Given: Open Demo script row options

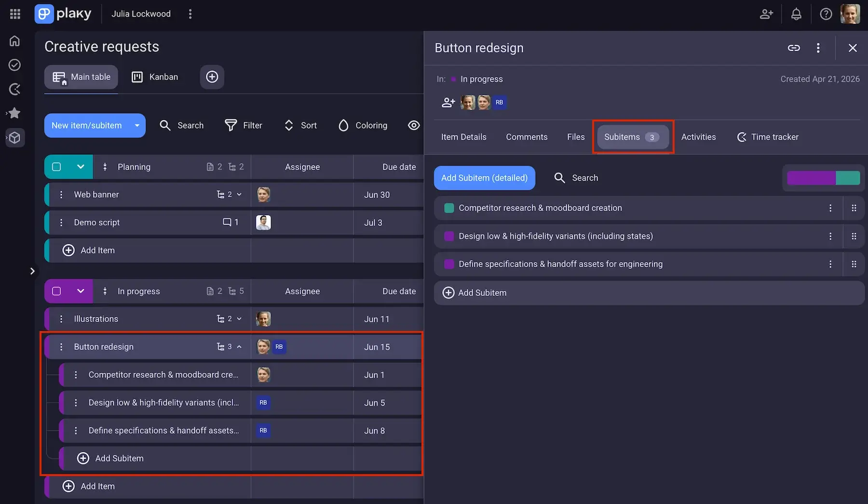Looking at the screenshot, I should point(61,223).
